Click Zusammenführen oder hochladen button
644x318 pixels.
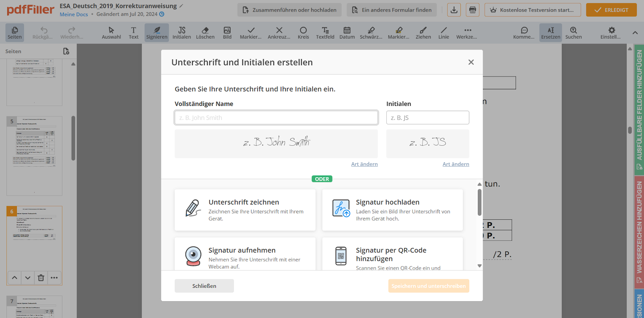(x=289, y=10)
